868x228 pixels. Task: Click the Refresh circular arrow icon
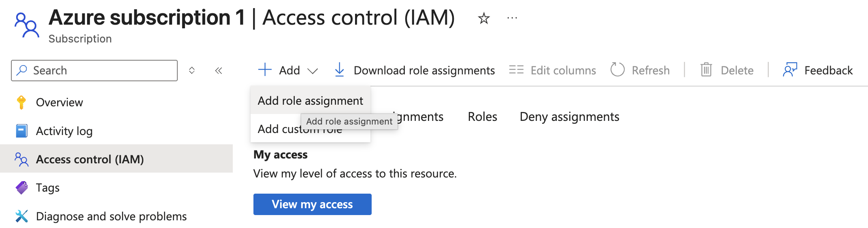click(x=617, y=70)
